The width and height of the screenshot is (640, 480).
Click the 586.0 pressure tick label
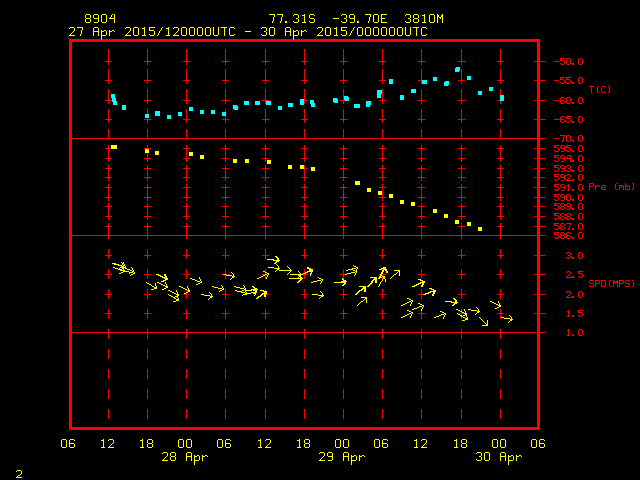tap(568, 236)
